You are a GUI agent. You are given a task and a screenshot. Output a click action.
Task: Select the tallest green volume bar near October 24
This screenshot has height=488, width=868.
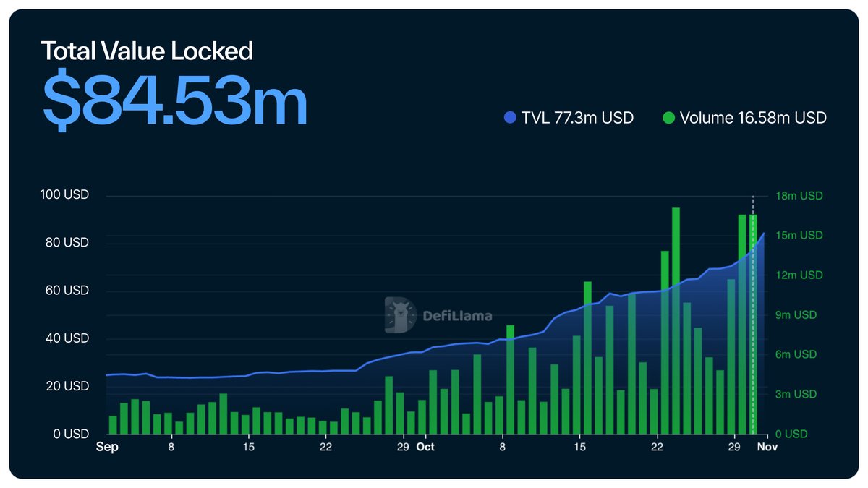(676, 318)
